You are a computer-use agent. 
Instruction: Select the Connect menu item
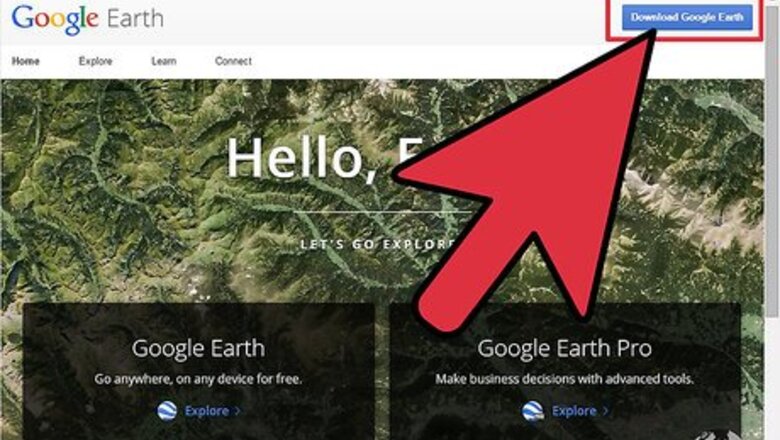tap(233, 61)
